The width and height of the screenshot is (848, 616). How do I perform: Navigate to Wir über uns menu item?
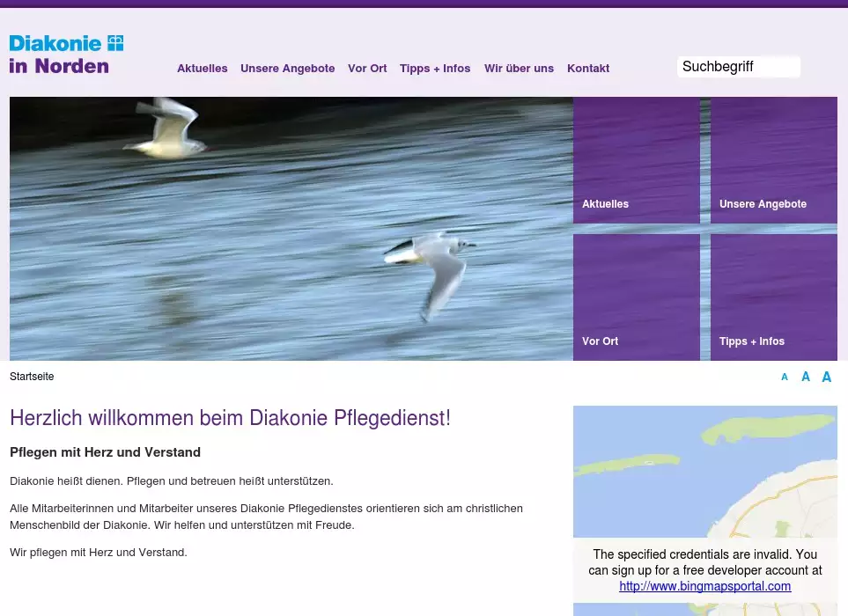519,69
